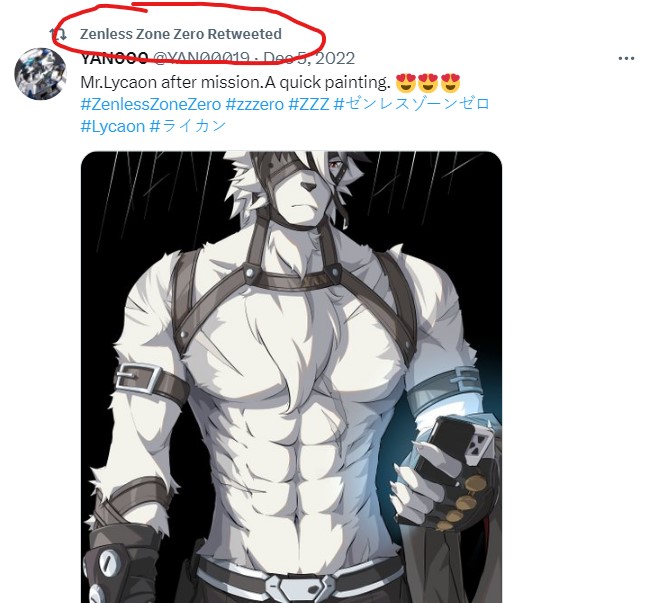Click the #ゼンレスゾーンゼロ hashtag

(411, 104)
